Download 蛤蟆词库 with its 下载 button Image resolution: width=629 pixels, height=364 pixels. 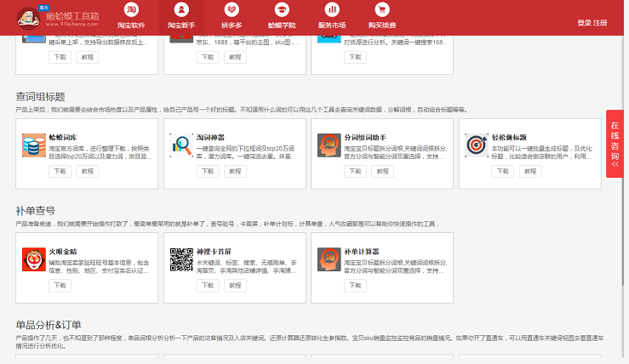point(60,171)
